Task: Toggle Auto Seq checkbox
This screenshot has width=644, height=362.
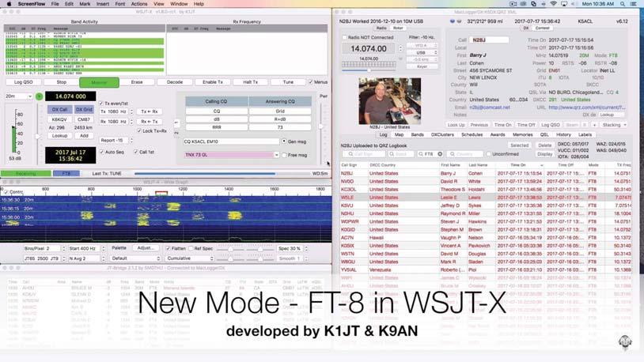Action: pos(102,152)
